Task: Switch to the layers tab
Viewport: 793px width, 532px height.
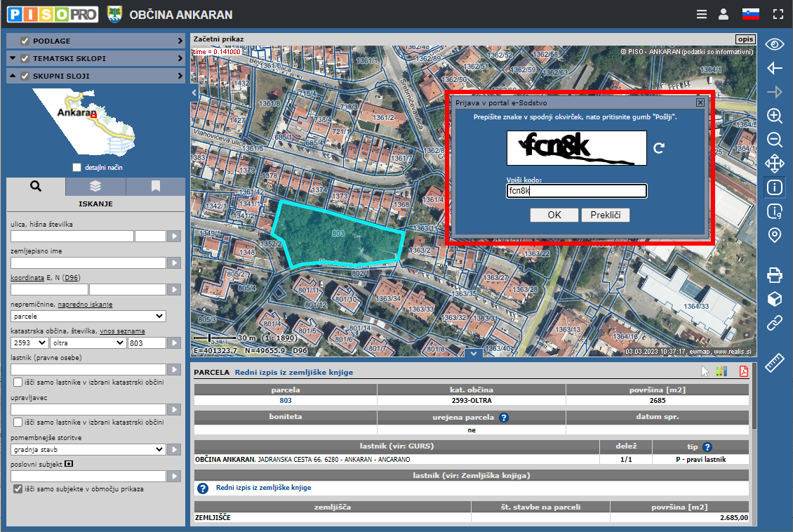Action: point(95,186)
